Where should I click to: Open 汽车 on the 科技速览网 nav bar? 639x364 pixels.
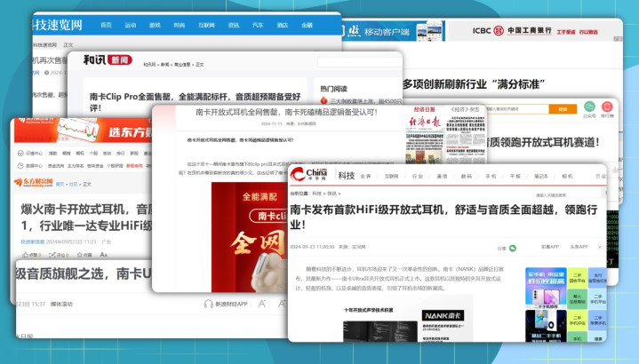tap(258, 25)
